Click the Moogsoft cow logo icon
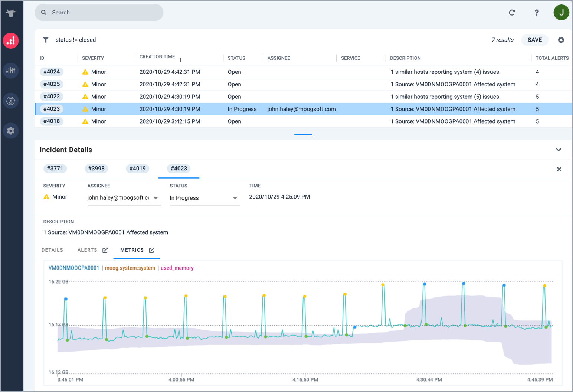Viewport: 573px width, 392px height. (11, 13)
